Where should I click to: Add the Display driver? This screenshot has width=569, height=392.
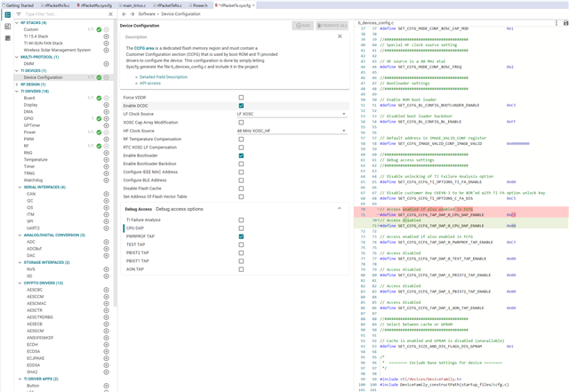107,105
